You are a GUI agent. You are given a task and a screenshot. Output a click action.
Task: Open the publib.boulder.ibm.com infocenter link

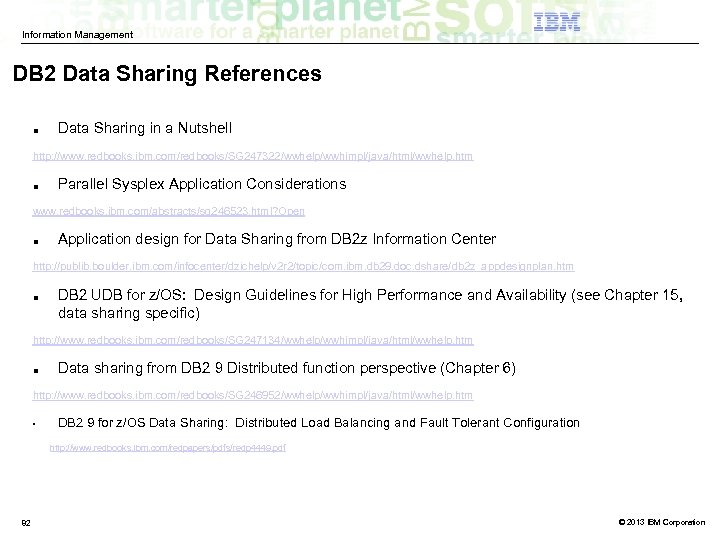click(x=303, y=266)
